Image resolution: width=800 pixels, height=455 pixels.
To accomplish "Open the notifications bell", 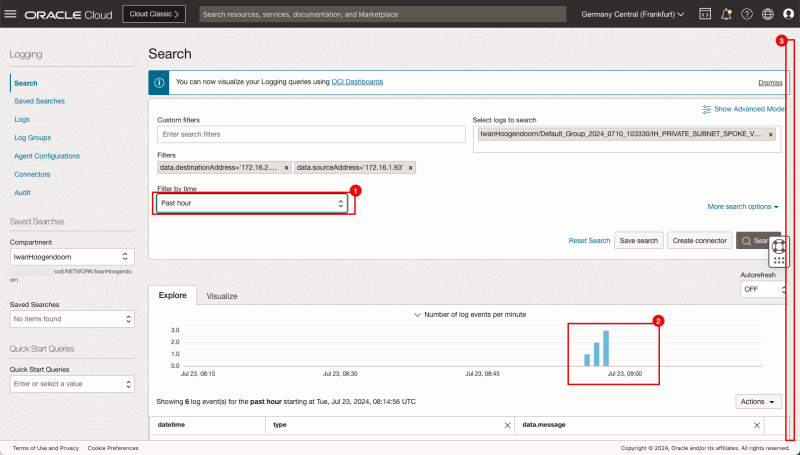I will point(726,15).
